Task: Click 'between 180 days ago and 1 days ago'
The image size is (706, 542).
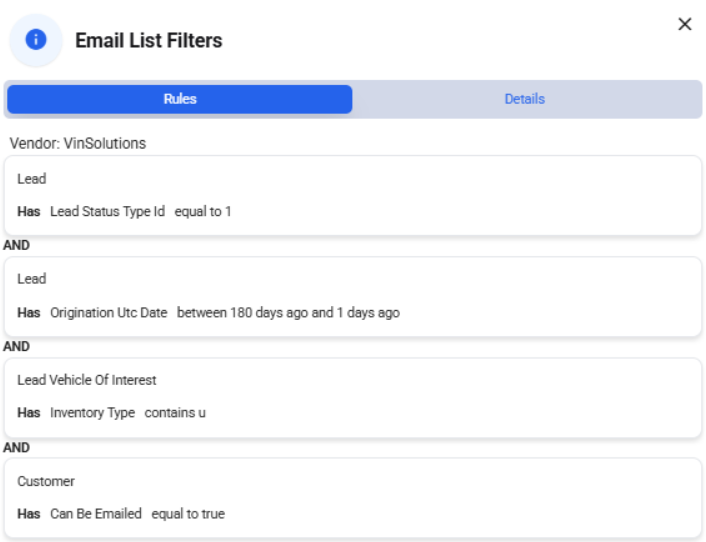Action: click(x=288, y=312)
